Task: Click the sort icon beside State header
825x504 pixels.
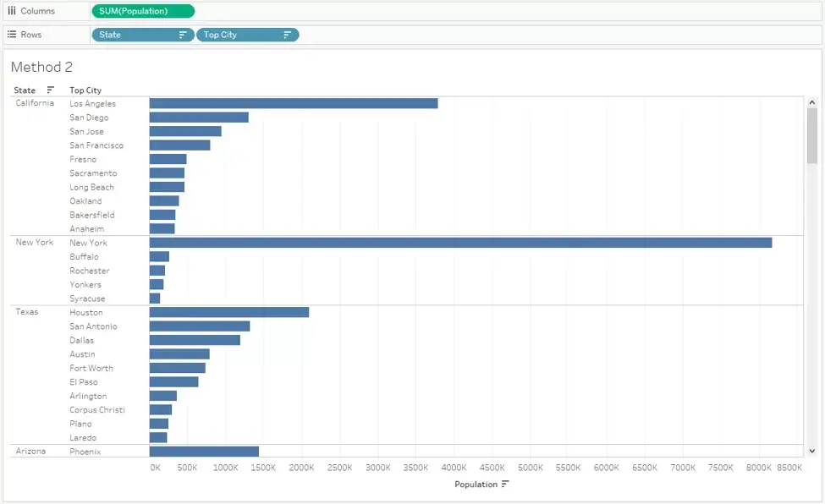Action: pyautogui.click(x=51, y=90)
